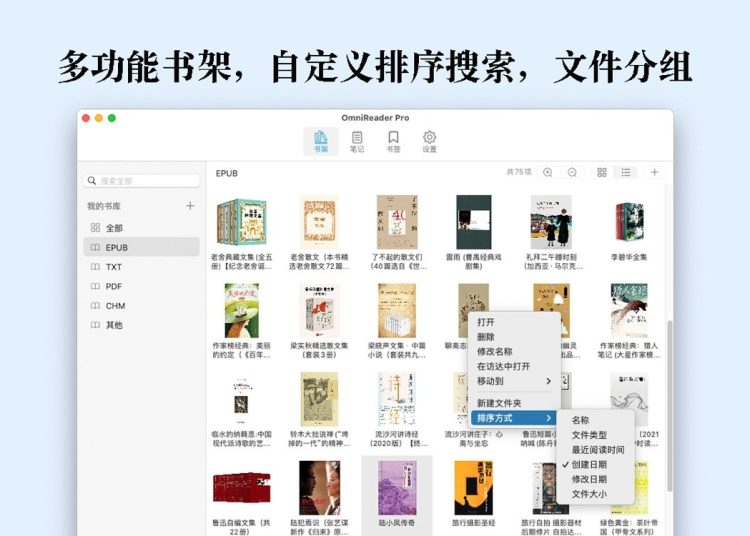This screenshot has height=536, width=750.
Task: Switch to grid view layout
Action: tap(602, 173)
